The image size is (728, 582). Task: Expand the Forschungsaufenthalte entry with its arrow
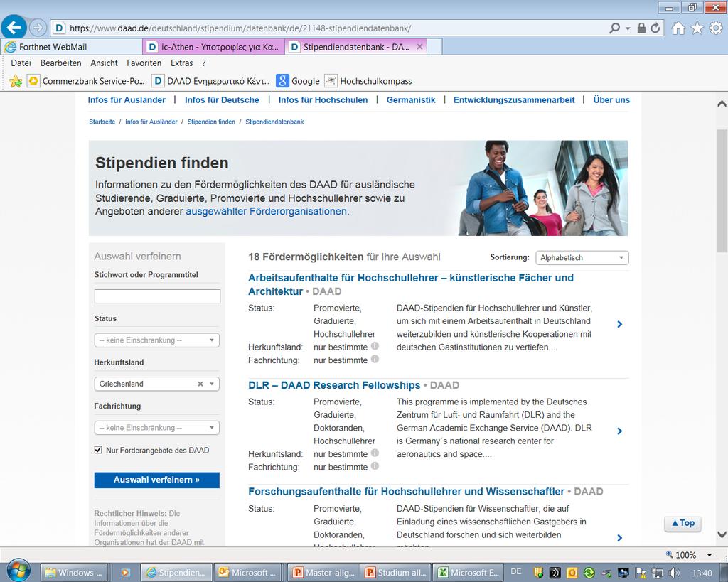click(x=620, y=537)
